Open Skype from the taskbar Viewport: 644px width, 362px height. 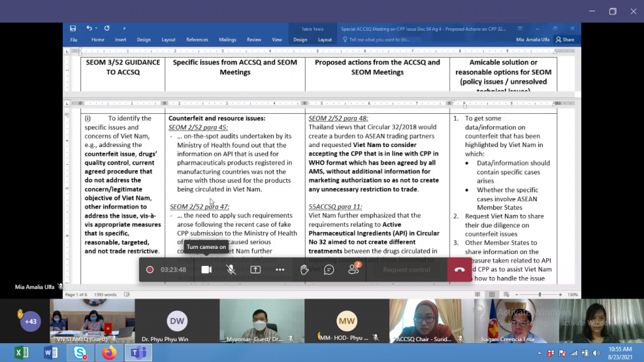(80, 353)
